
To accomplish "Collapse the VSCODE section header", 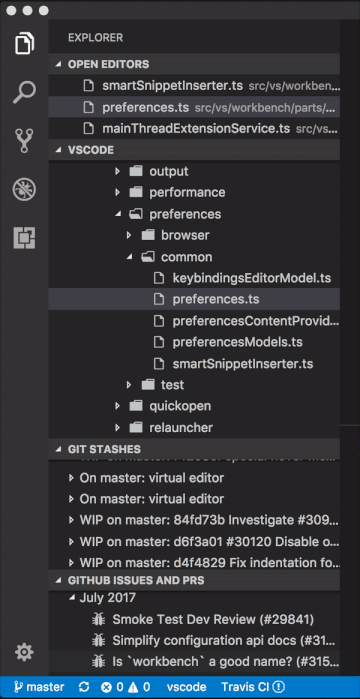I will (x=194, y=150).
